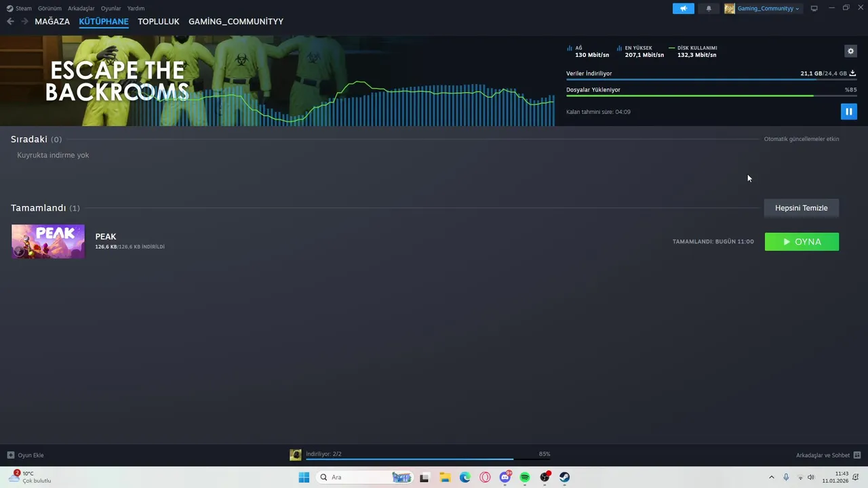Image resolution: width=868 pixels, height=488 pixels.
Task: Click the AĞ 130 Mbit/sn stat
Action: [588, 52]
